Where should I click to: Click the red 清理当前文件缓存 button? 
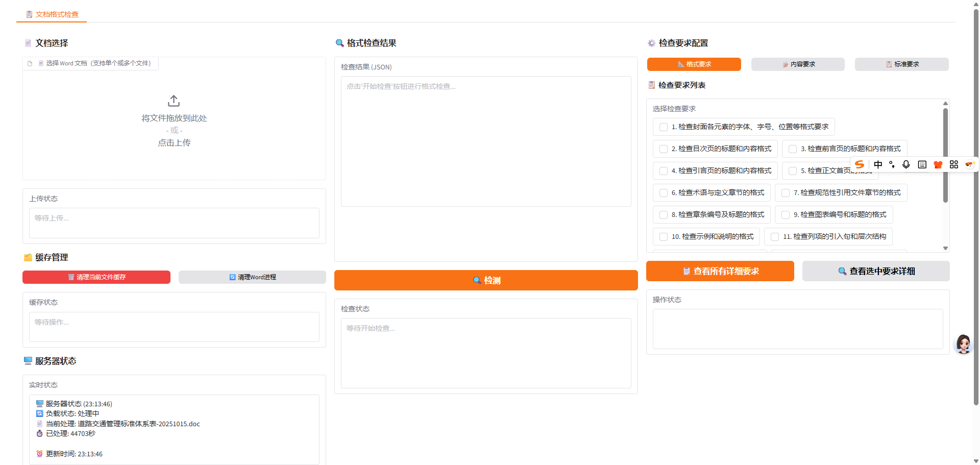pos(96,277)
